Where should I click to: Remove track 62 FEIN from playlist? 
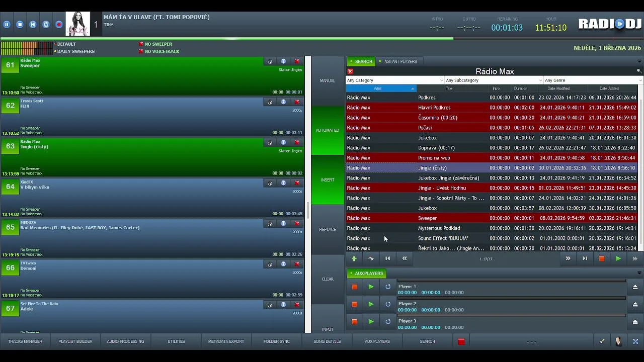tap(297, 102)
